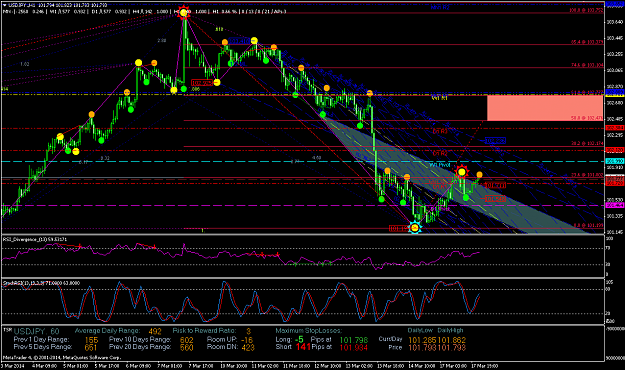Click the red stop-loss price 101.934
Screen dimensions: 625x370
(354, 348)
